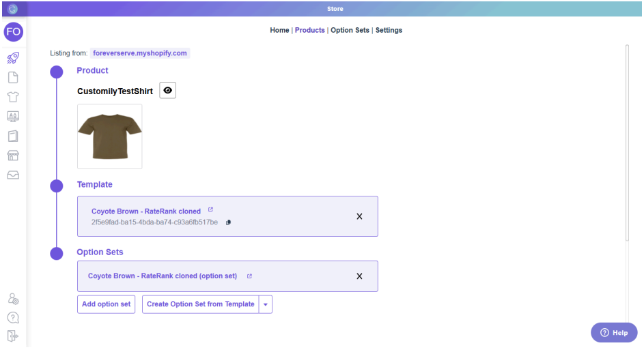Open the Settings tab in top navigation
The height and width of the screenshot is (352, 644).
click(x=389, y=30)
